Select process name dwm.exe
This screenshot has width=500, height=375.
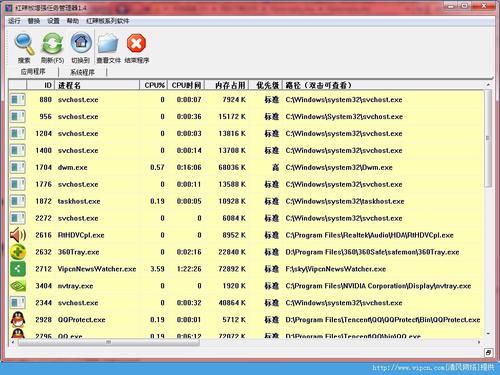click(73, 167)
